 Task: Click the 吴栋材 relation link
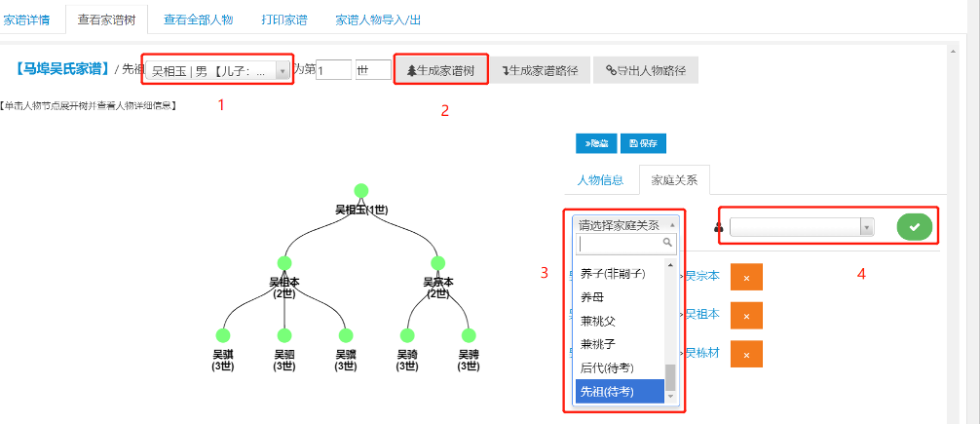click(702, 353)
